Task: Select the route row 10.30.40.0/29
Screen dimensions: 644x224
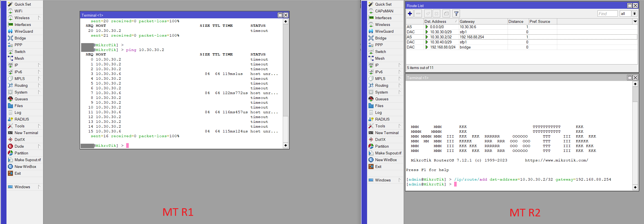Action: (x=521, y=42)
